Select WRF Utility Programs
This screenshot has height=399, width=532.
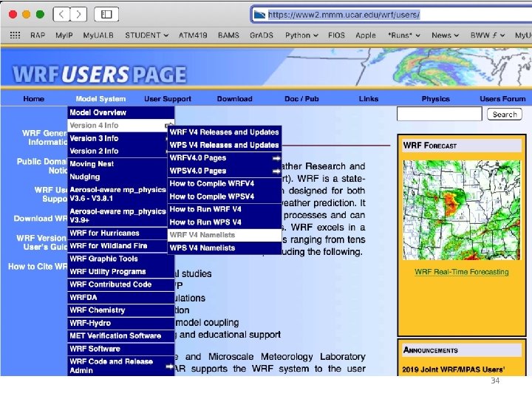tap(120, 272)
